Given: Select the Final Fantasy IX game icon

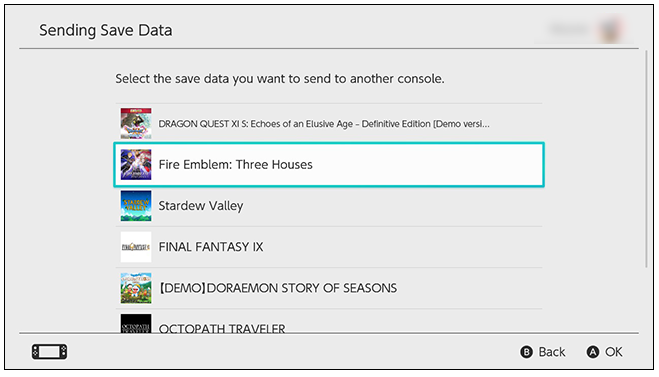Looking at the screenshot, I should 136,247.
